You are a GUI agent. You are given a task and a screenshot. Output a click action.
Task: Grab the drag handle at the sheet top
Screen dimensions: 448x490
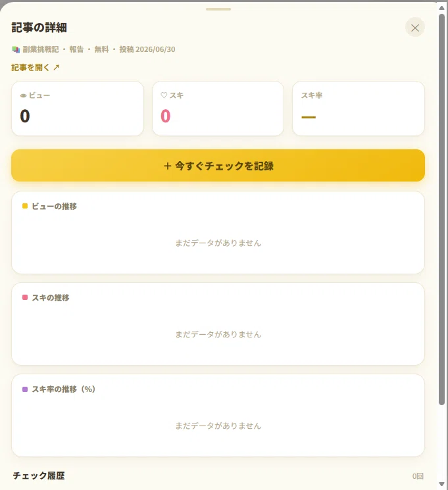(218, 9)
